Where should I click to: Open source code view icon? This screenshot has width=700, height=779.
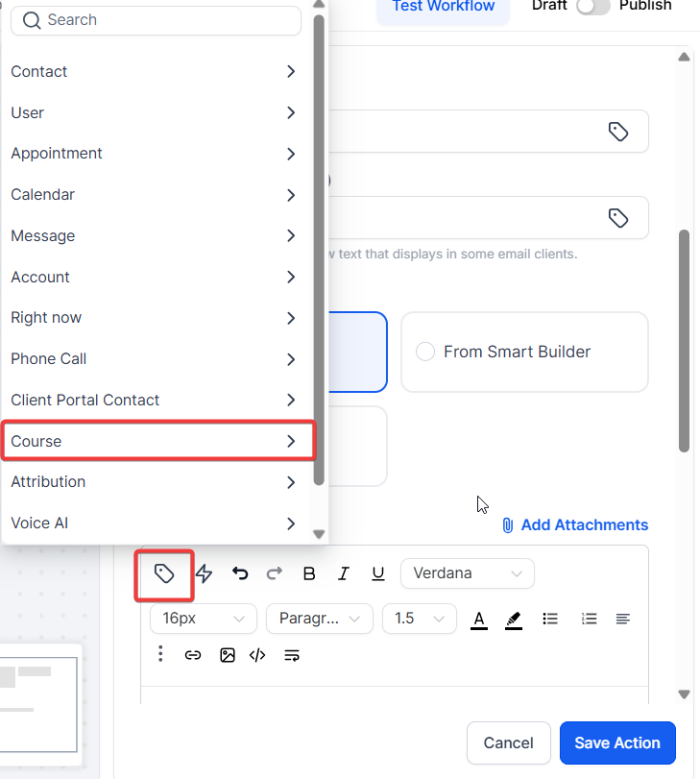[x=257, y=655]
